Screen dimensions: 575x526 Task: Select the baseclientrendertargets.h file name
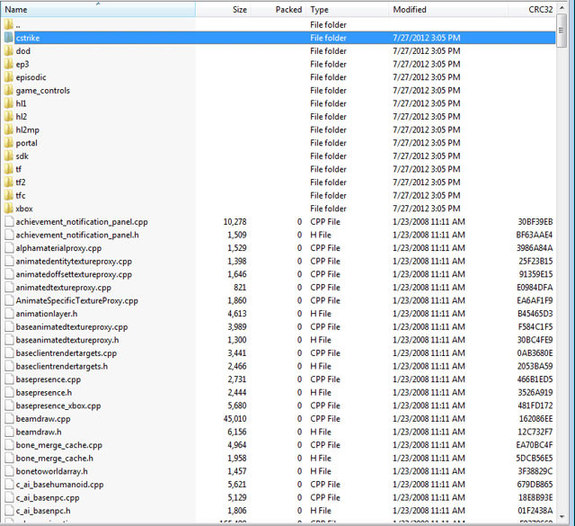(x=62, y=366)
